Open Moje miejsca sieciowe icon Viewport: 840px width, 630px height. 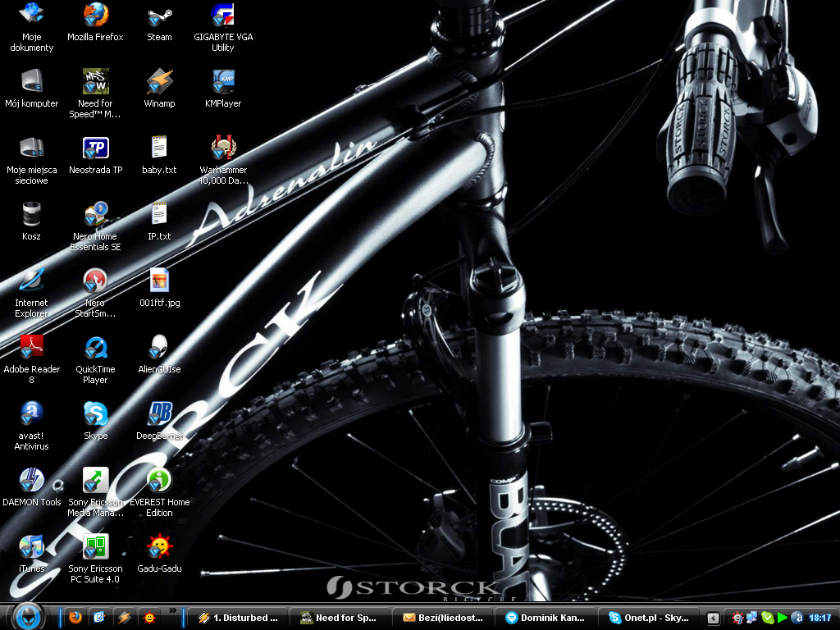(x=31, y=160)
